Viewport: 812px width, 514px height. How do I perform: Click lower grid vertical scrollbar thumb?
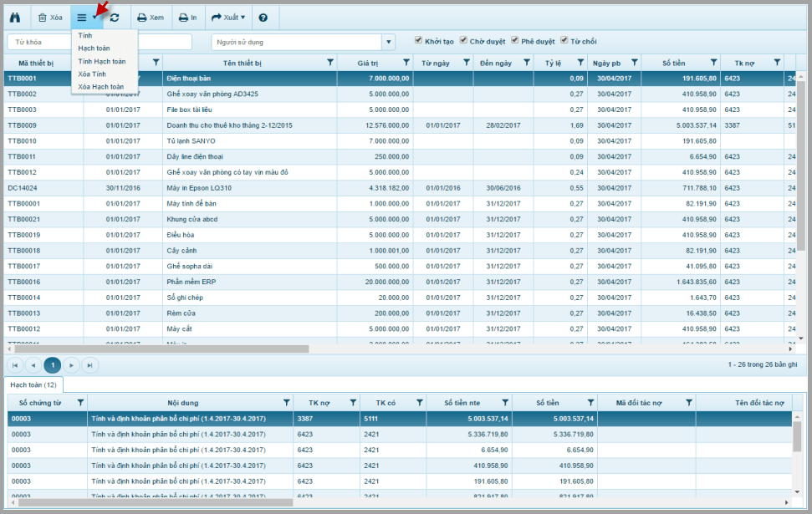[797, 438]
